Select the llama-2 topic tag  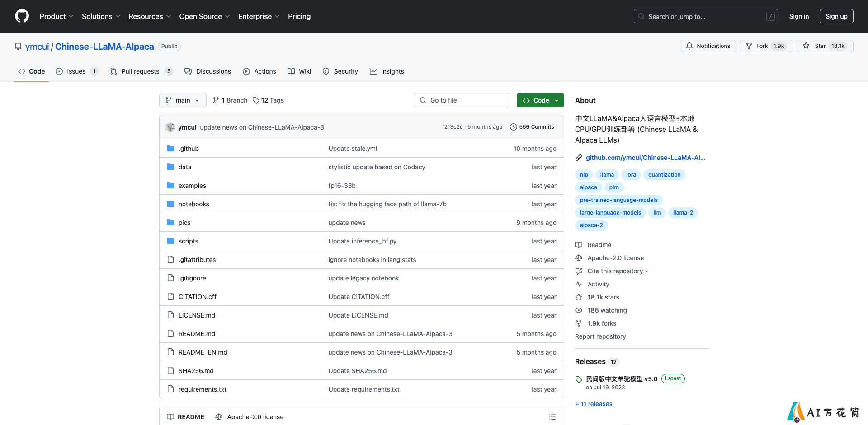click(683, 213)
